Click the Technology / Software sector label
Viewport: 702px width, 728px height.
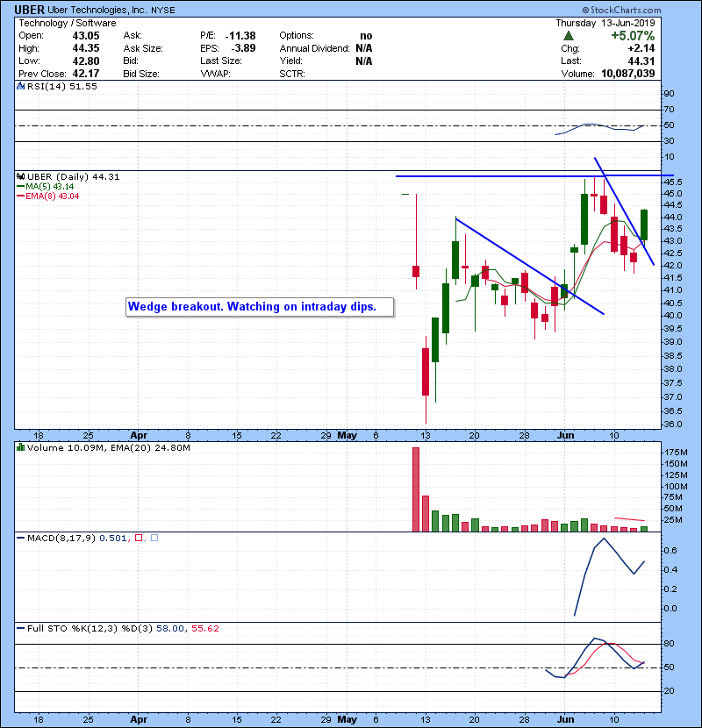68,23
